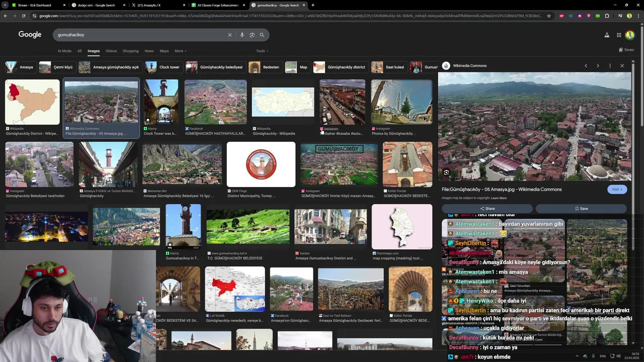644x362 pixels.
Task: Select Amasya filter chip
Action: [x=20, y=67]
